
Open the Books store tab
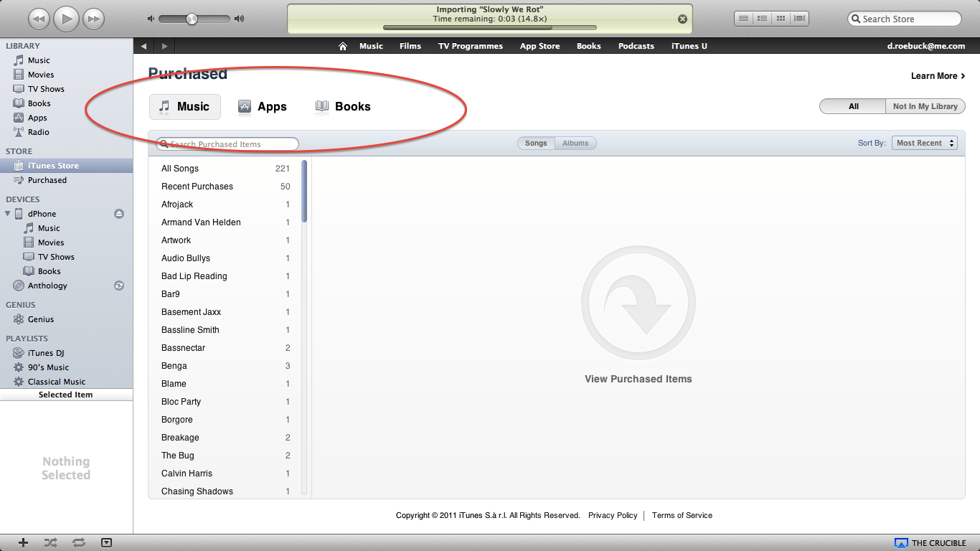point(589,46)
